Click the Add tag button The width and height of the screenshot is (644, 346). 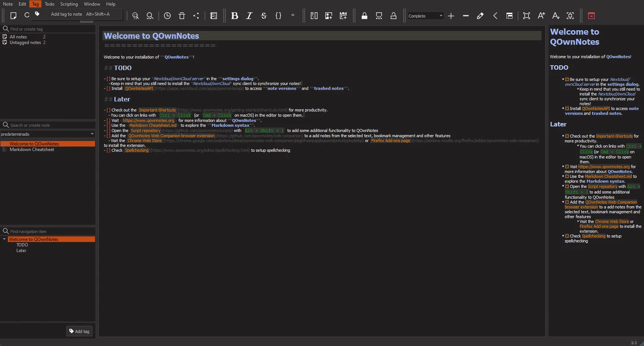(80, 331)
